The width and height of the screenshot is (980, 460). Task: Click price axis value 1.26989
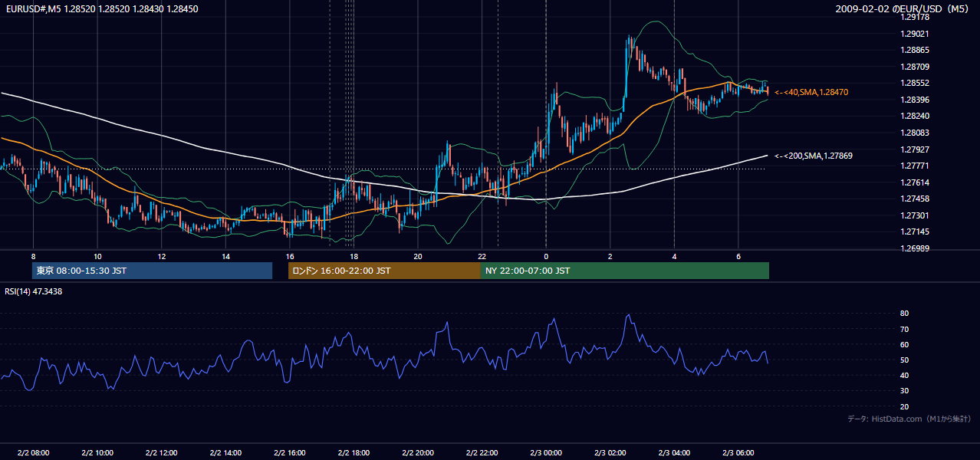pos(916,248)
